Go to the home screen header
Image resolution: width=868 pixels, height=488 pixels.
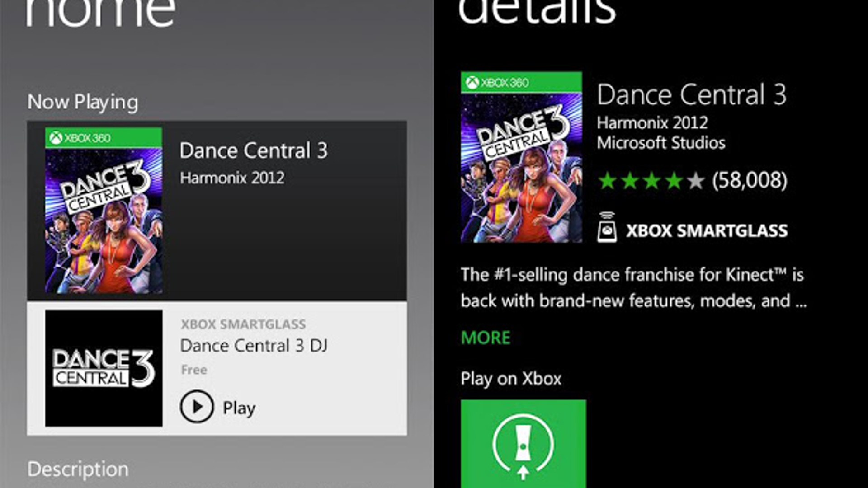pyautogui.click(x=99, y=11)
